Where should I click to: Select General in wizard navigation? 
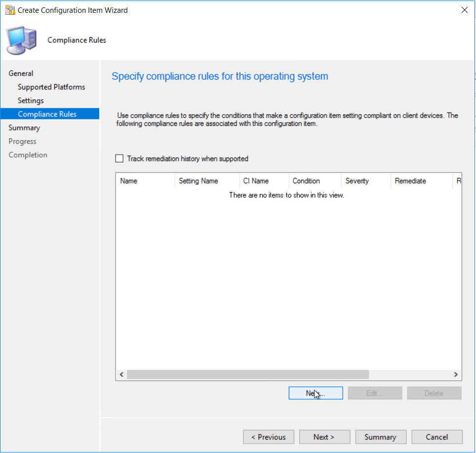21,73
